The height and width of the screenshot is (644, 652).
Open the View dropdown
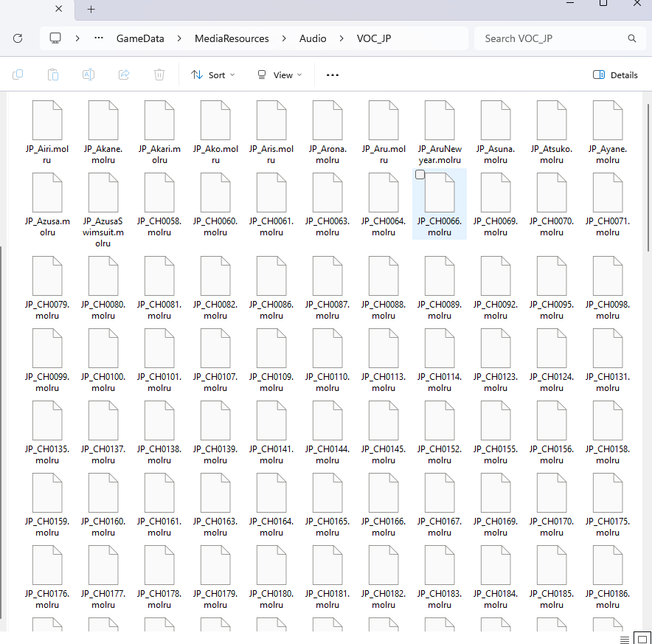click(280, 75)
